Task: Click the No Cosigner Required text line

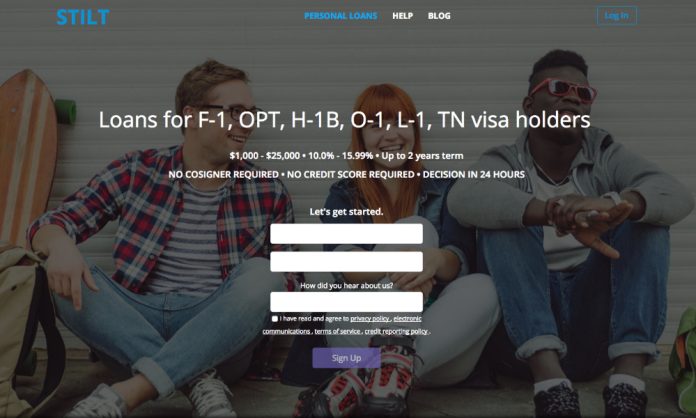Action: [x=346, y=174]
